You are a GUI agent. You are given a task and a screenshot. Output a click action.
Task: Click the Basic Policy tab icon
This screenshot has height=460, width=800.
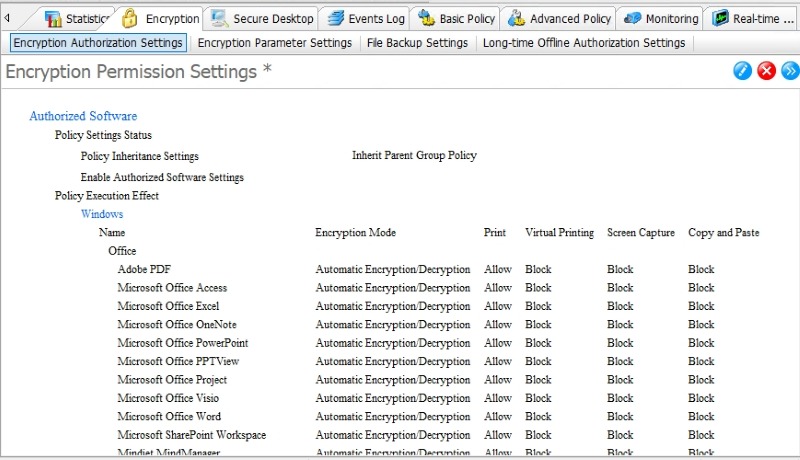coord(427,18)
